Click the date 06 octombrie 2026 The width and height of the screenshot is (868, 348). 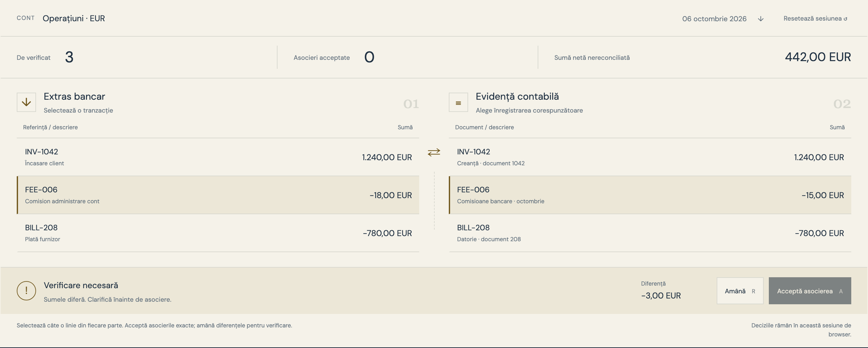(714, 19)
